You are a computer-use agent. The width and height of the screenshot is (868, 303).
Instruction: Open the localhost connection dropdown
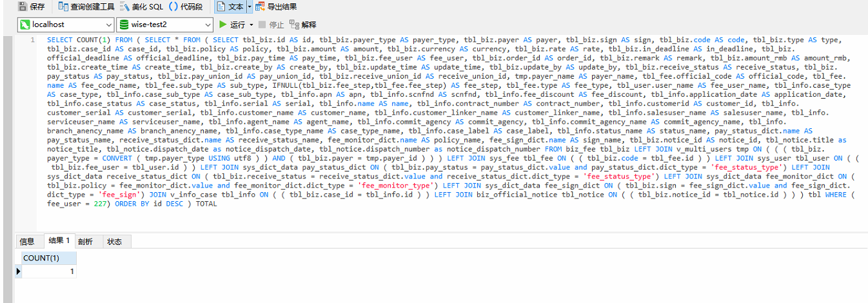[x=65, y=24]
